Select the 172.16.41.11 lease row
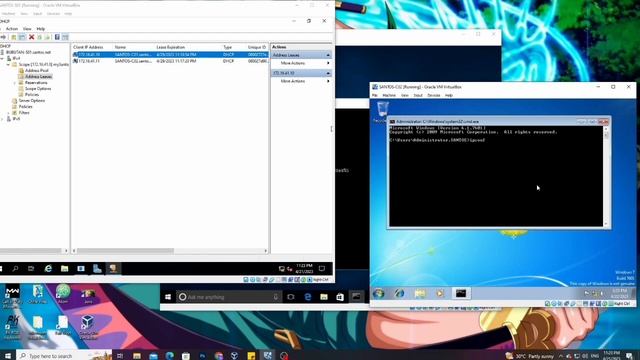Image resolution: width=640 pixels, height=360 pixels. [170, 61]
